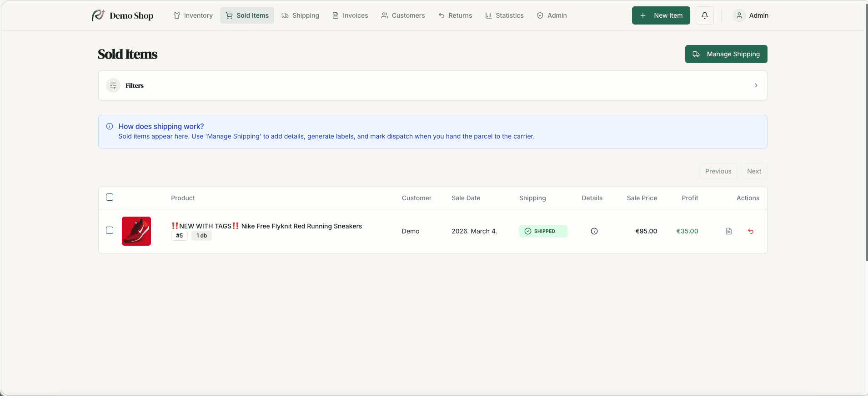Toggle the select-all header checkbox
The image size is (868, 396).
click(110, 197)
